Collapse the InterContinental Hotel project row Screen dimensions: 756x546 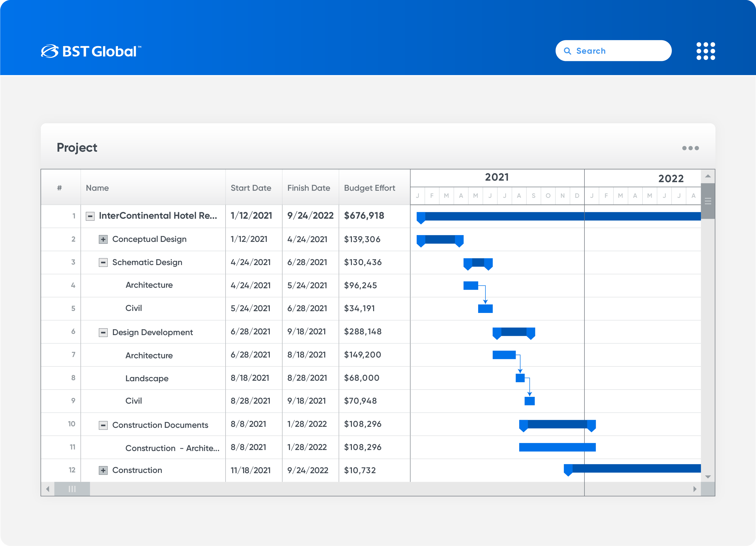point(90,216)
